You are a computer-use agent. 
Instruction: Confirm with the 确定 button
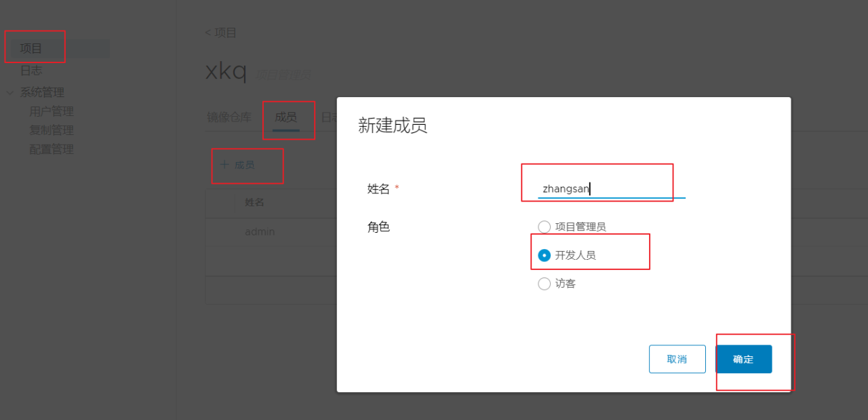(x=743, y=359)
